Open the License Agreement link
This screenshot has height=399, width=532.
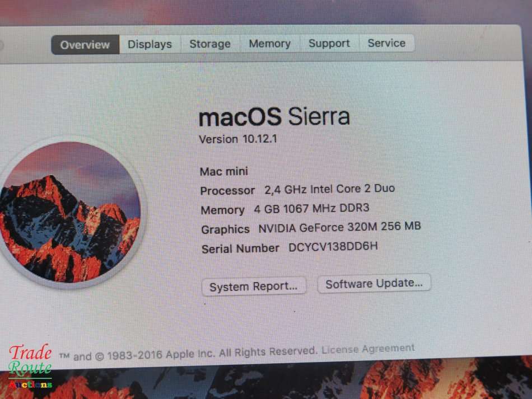368,349
